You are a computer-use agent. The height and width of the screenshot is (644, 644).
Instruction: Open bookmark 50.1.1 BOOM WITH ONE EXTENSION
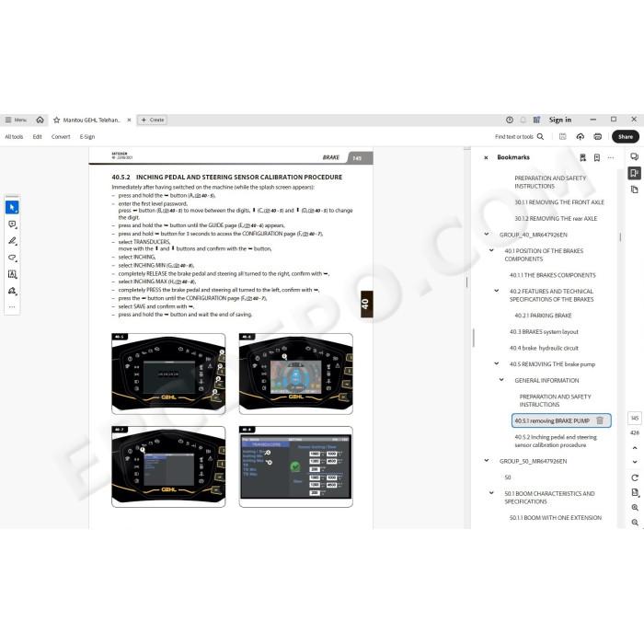click(x=556, y=517)
